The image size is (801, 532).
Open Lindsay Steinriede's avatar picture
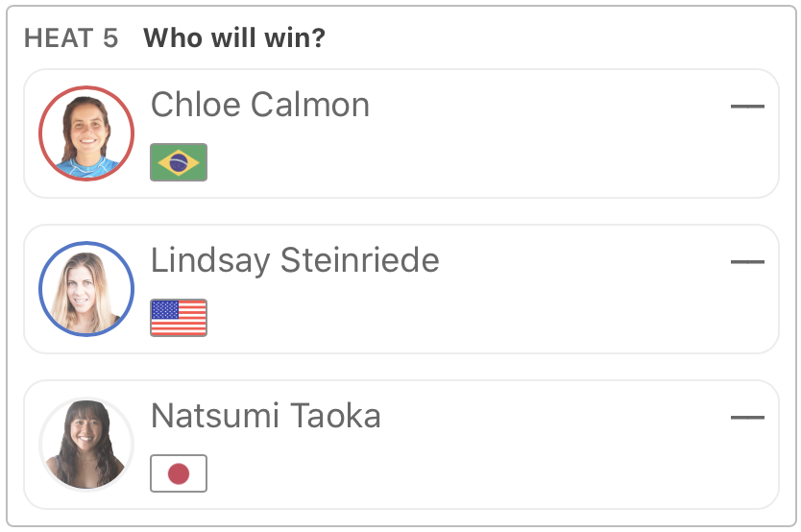click(x=86, y=289)
